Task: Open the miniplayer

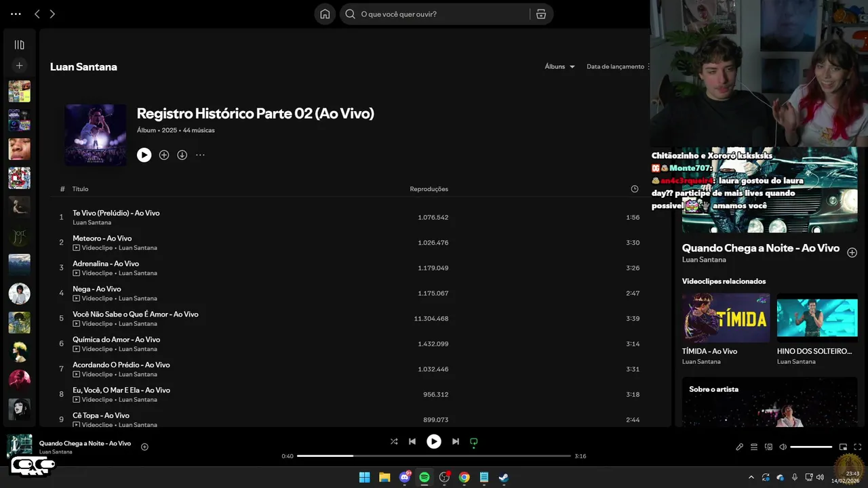Action: click(844, 447)
